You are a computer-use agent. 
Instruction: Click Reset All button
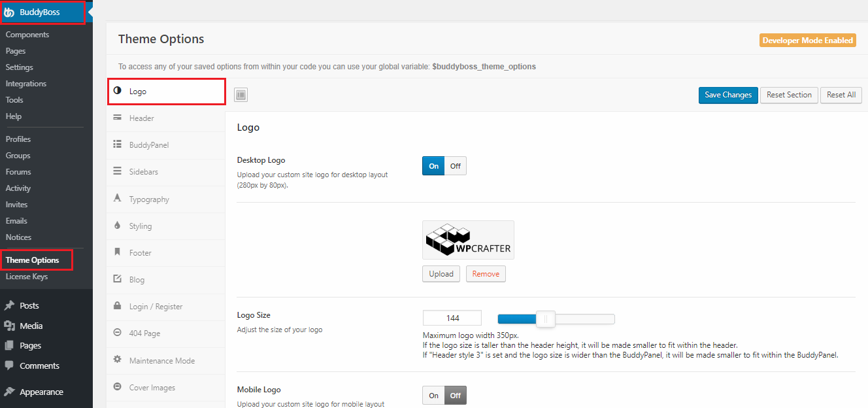pos(841,95)
